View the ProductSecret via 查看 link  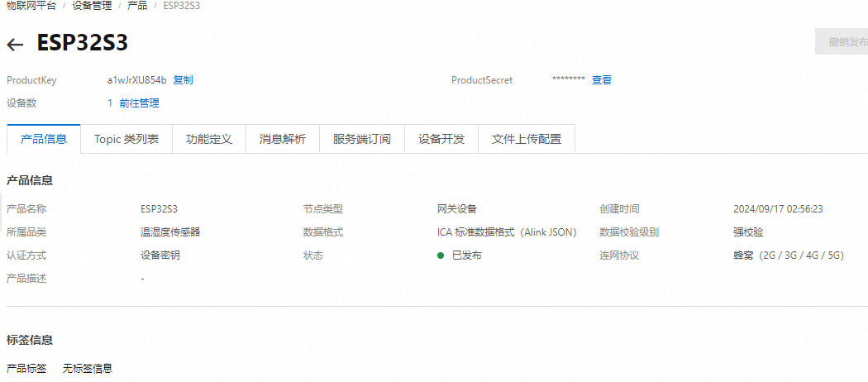tap(602, 79)
